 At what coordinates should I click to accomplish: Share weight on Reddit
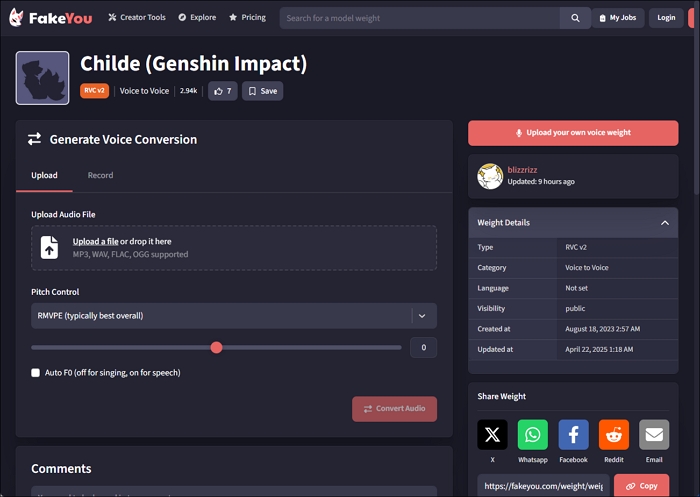point(614,434)
